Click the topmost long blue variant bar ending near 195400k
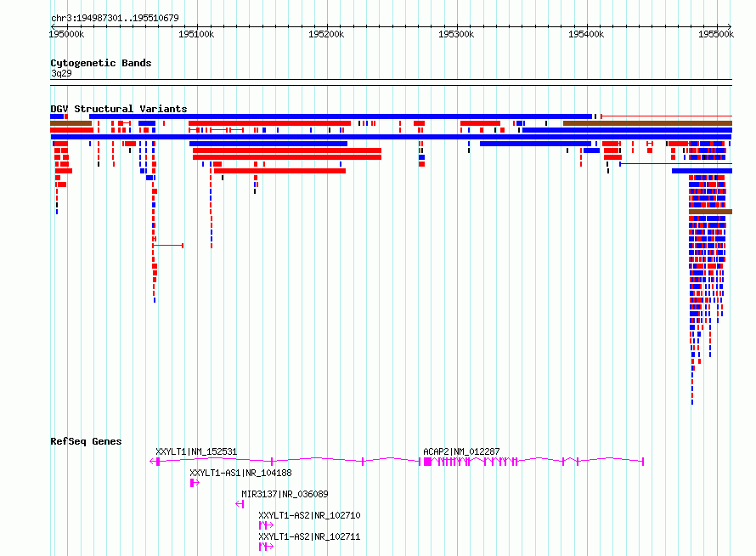This screenshot has width=756, height=556. 341,116
